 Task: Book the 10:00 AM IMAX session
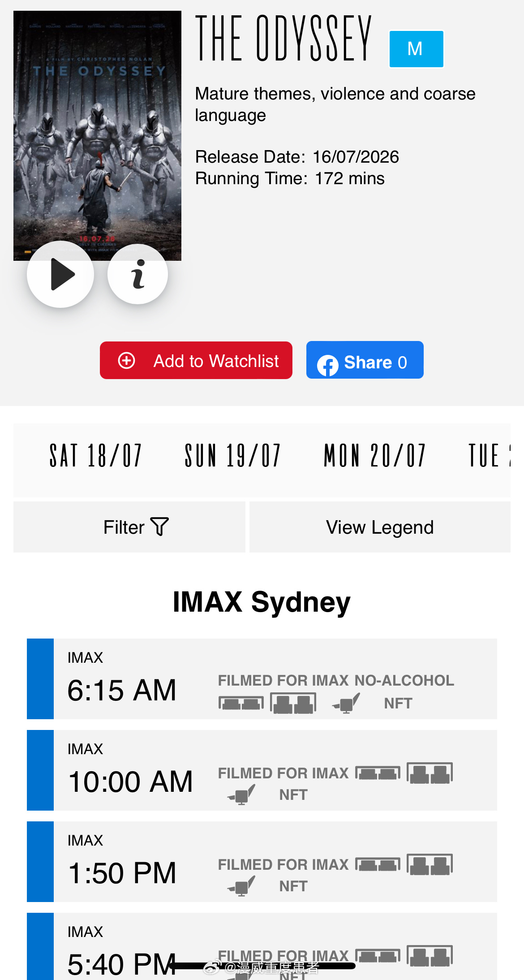point(262,770)
